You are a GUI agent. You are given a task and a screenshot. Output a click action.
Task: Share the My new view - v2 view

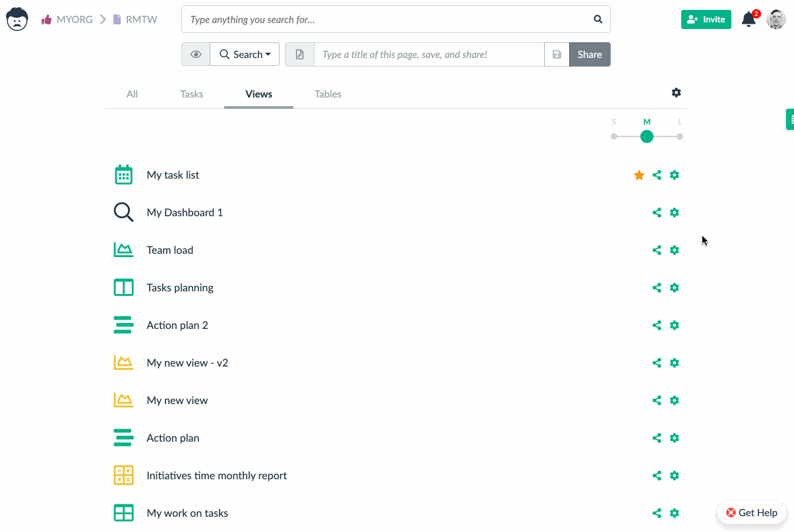pos(657,363)
